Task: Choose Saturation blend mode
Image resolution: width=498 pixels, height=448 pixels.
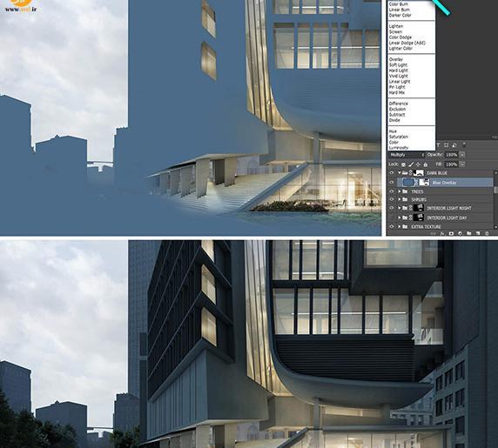Action: coord(399,137)
